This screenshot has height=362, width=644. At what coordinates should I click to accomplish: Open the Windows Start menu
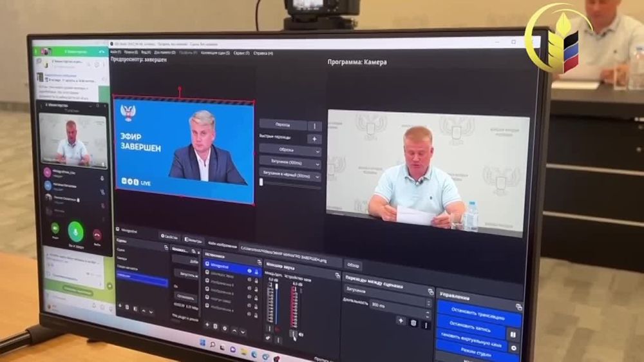pos(202,342)
